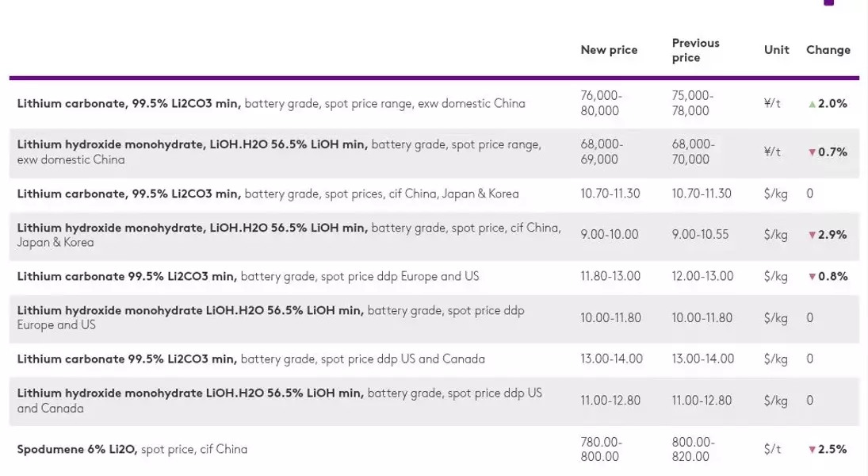Click the Change column header
This screenshot has width=868, height=476.
point(828,50)
